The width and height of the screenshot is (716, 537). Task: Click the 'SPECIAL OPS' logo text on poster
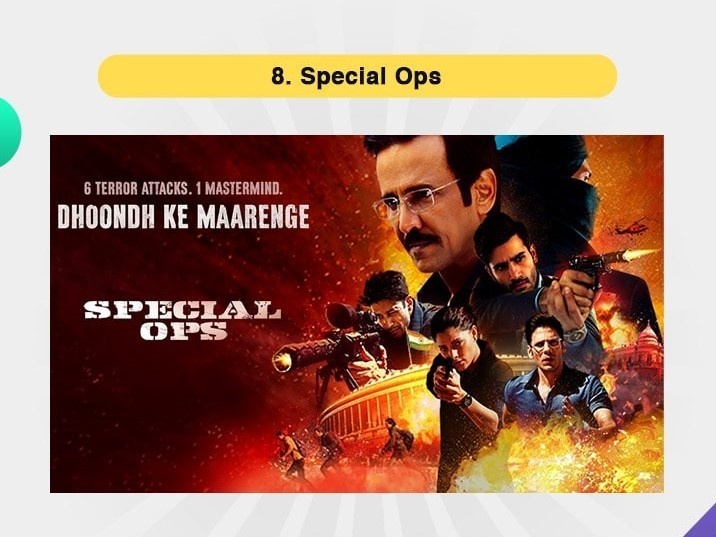182,320
